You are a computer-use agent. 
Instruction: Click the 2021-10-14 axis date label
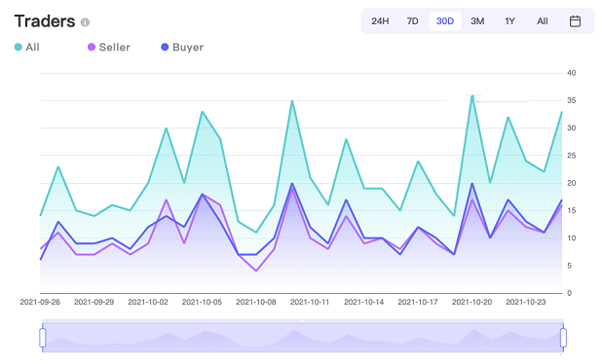pyautogui.click(x=364, y=303)
